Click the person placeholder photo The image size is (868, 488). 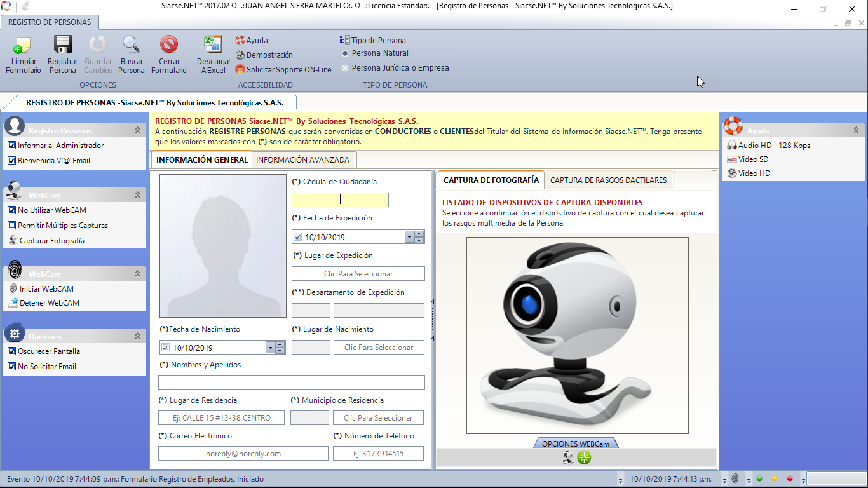(x=223, y=246)
